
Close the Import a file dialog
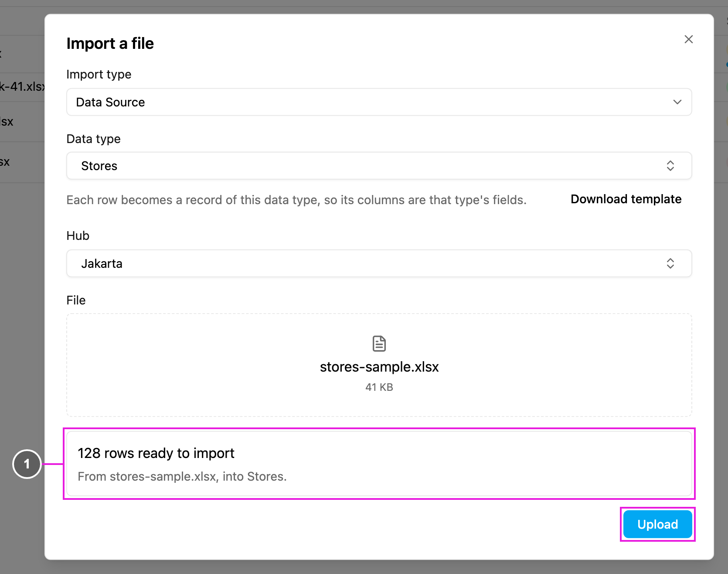pyautogui.click(x=689, y=39)
